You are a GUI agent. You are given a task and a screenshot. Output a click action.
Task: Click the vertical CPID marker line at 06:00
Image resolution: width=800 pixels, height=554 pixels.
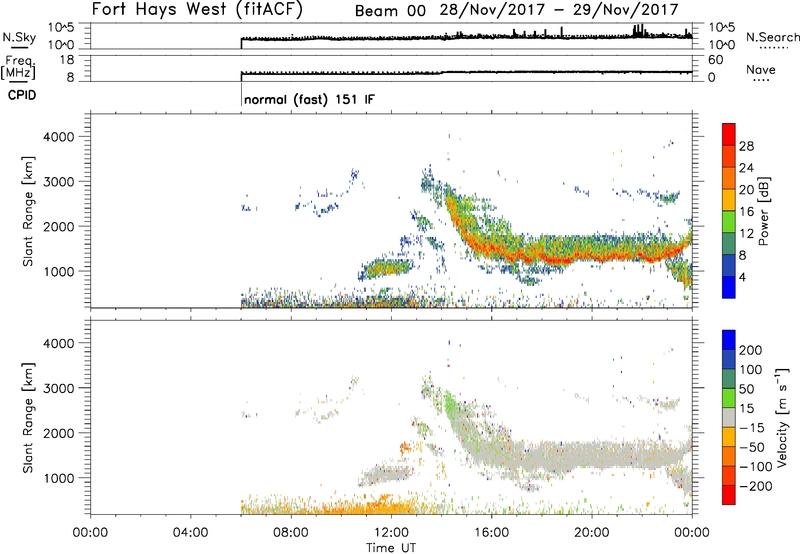coord(241,94)
